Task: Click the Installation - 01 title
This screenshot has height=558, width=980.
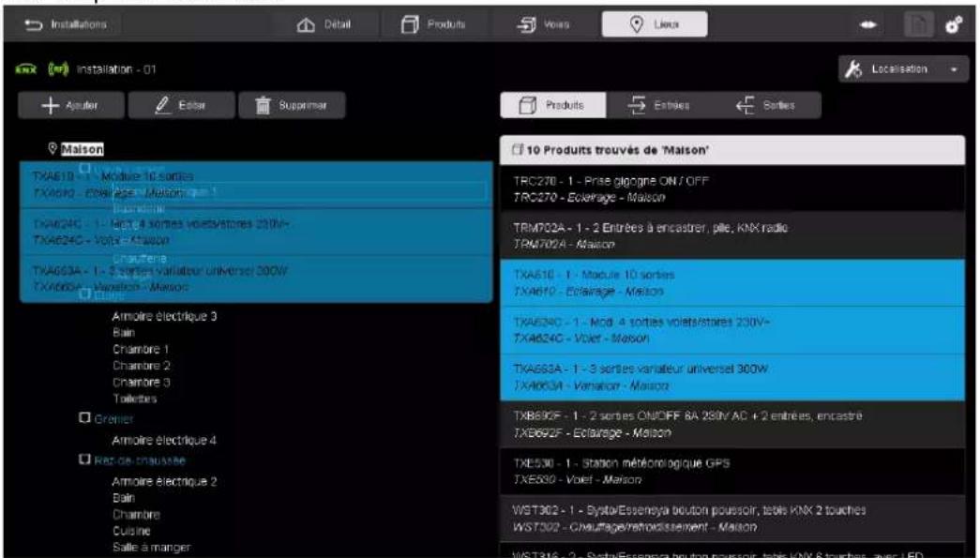Action: [x=116, y=69]
